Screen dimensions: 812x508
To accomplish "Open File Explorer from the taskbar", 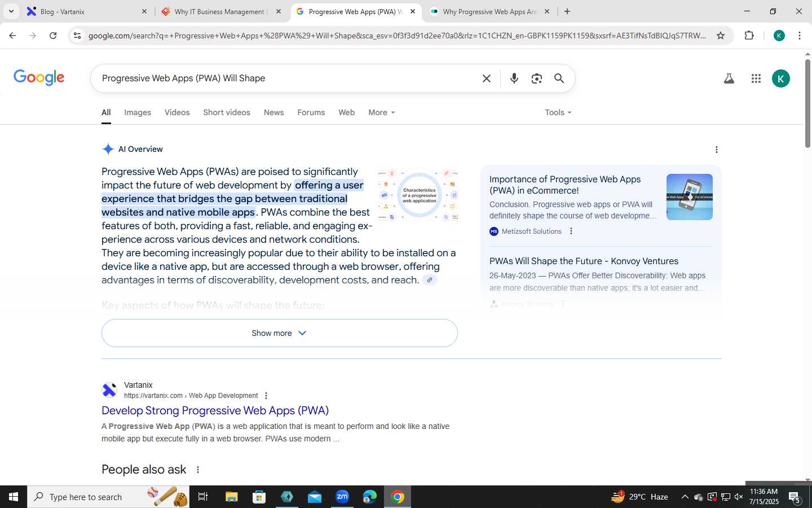I will tap(231, 497).
